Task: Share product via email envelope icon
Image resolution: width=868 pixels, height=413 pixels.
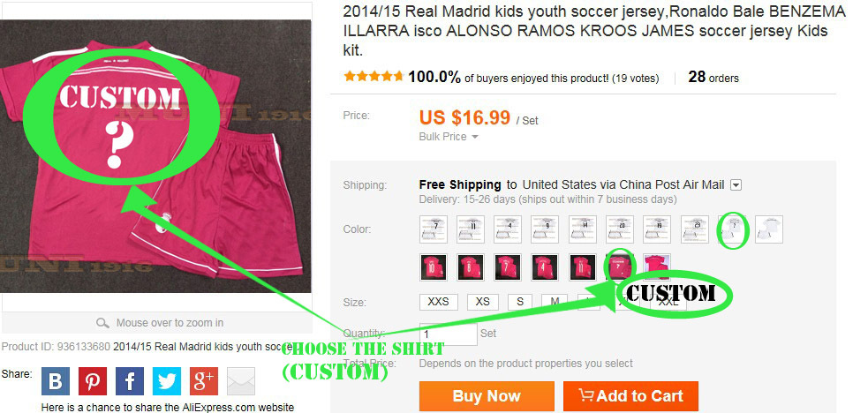Action: 240,381
